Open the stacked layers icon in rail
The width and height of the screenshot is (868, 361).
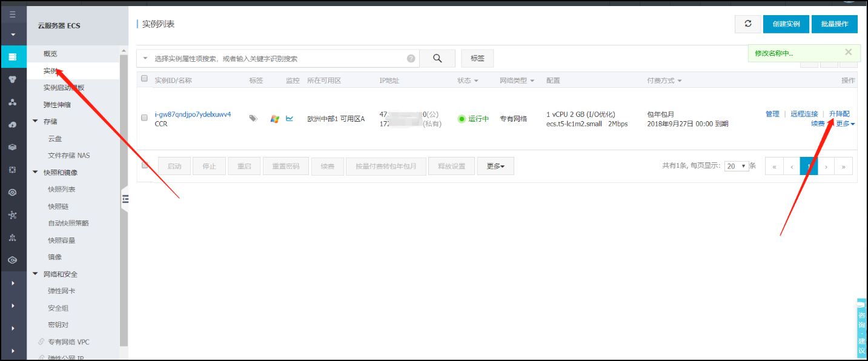pyautogui.click(x=13, y=147)
